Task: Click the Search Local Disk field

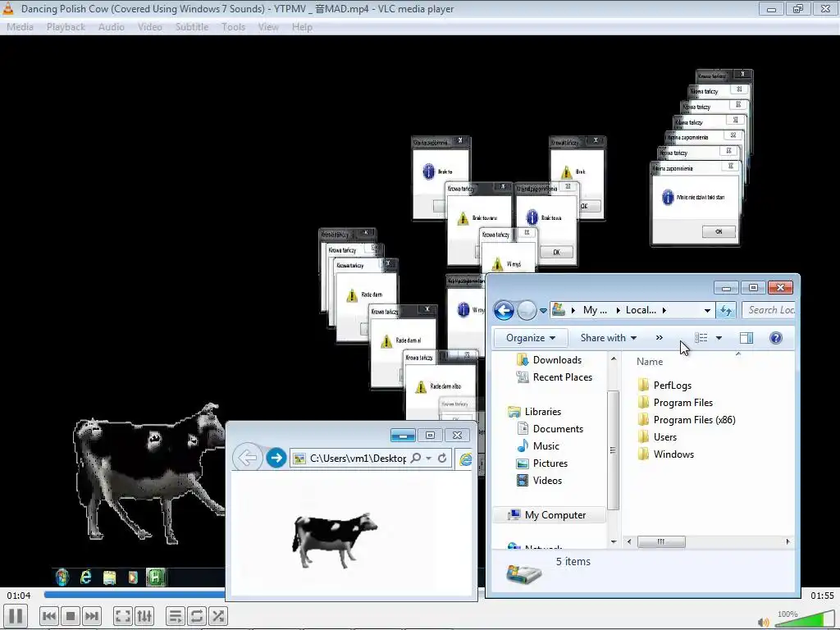Action: coord(770,309)
